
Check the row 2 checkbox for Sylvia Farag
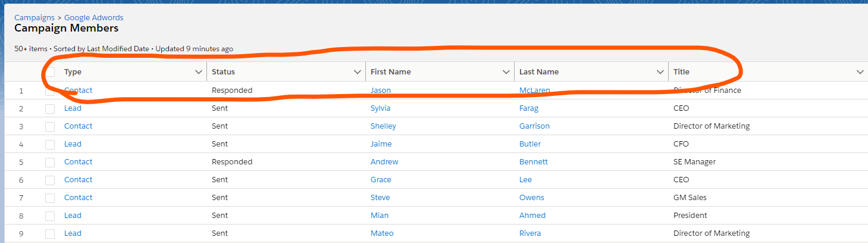pos(51,108)
